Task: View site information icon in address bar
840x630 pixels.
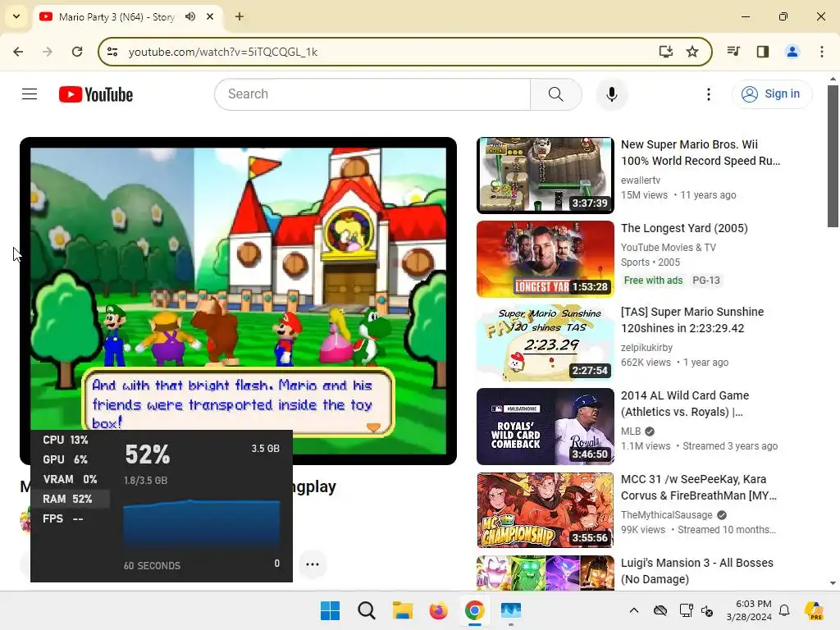Action: coord(112,52)
